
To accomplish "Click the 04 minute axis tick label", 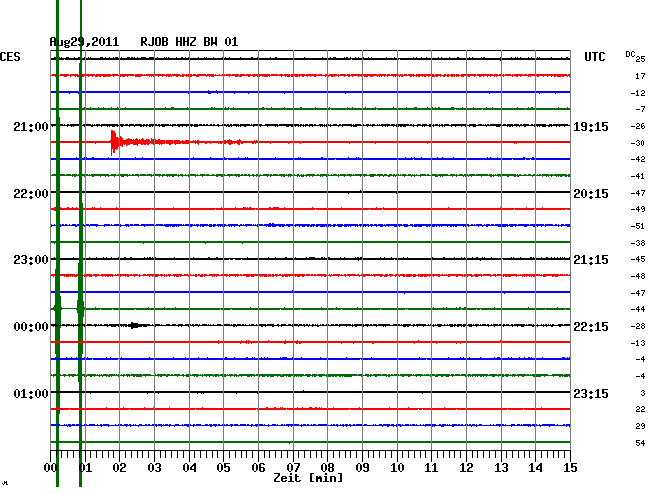I will (189, 468).
